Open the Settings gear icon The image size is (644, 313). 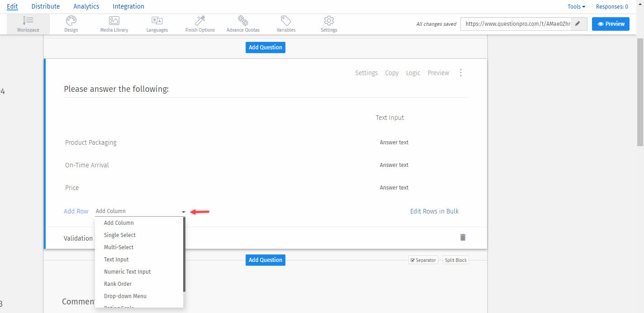329,21
